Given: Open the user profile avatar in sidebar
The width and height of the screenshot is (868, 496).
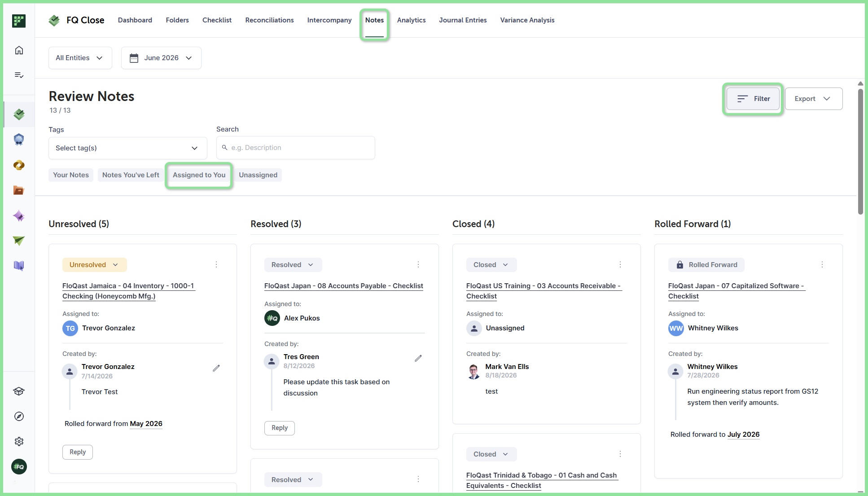Looking at the screenshot, I should tap(19, 467).
